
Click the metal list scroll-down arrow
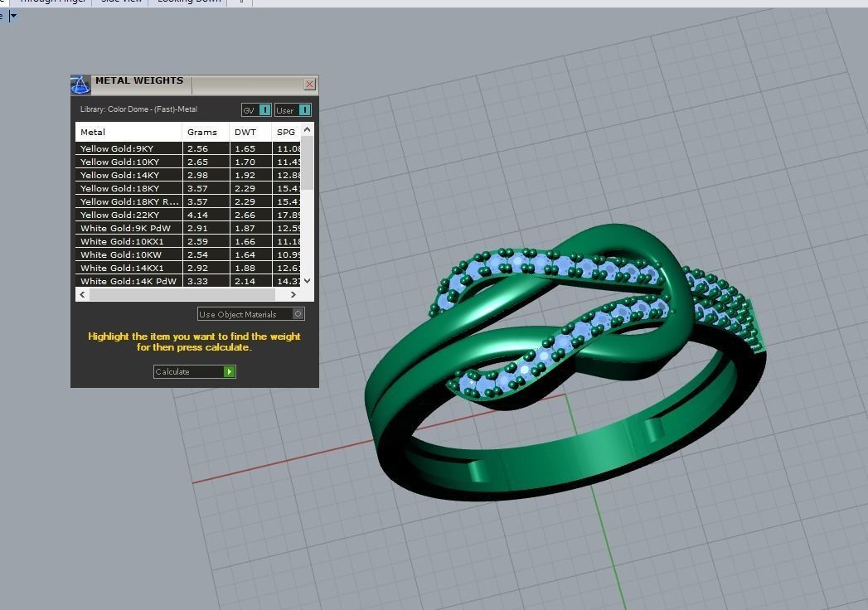coord(308,281)
